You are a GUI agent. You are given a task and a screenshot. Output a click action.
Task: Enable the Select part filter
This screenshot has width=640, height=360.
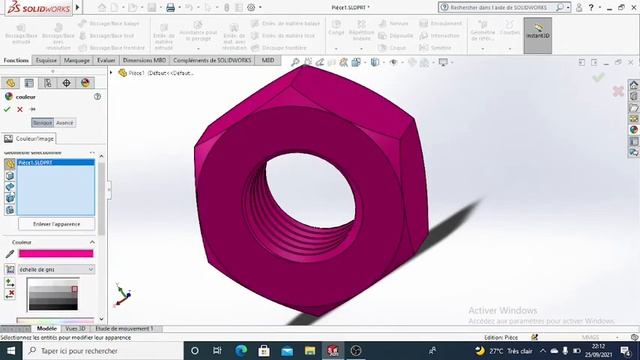click(x=10, y=164)
